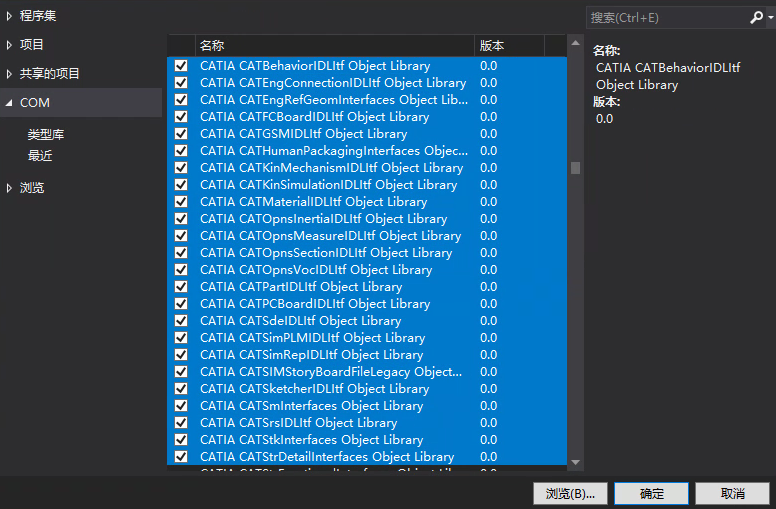
Task: Select CATIA CATPCBoardIDLItf Object Library row
Action: point(367,304)
